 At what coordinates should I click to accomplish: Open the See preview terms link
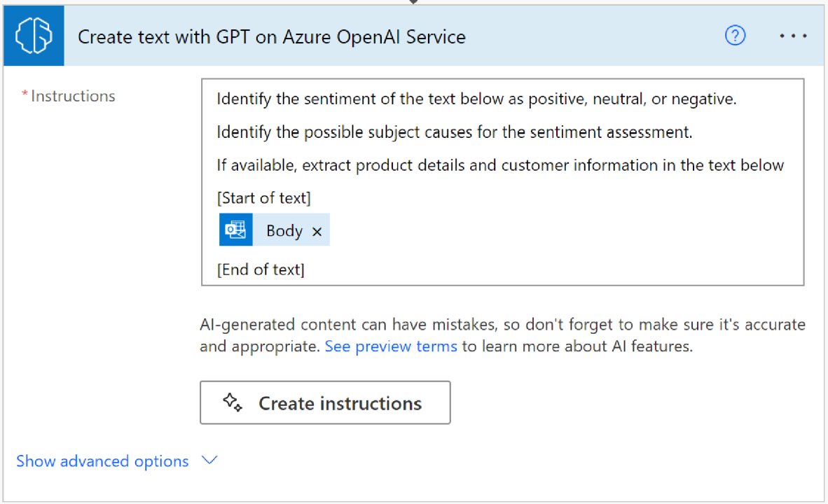tap(391, 346)
